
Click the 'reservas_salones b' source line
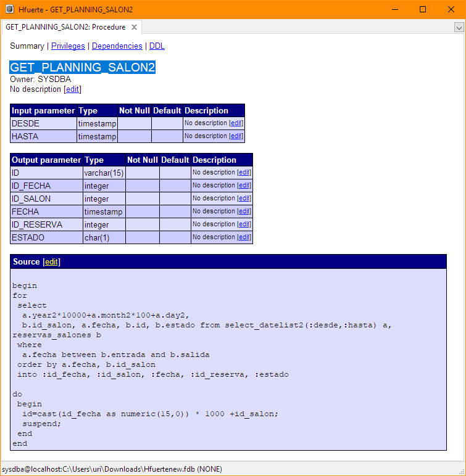[57, 335]
